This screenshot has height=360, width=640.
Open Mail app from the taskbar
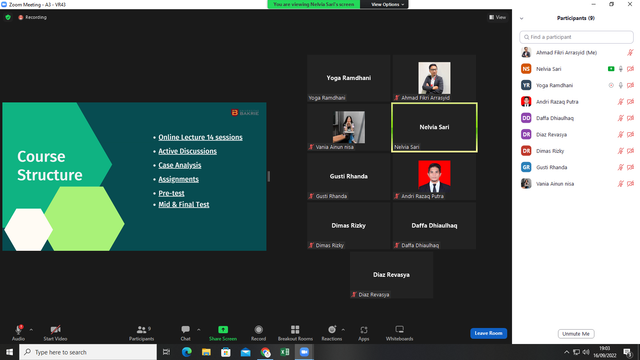245,352
